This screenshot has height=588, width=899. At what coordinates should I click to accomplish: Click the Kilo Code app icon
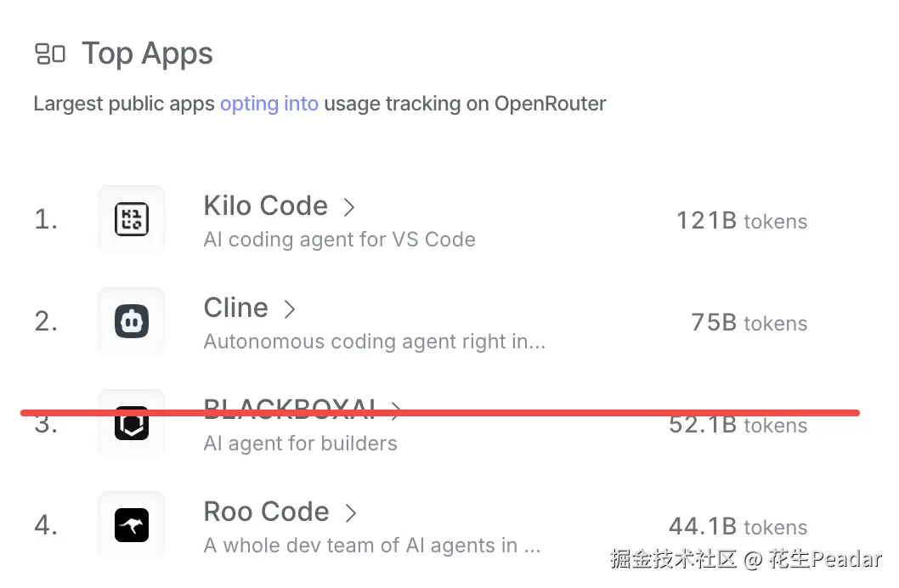(132, 219)
